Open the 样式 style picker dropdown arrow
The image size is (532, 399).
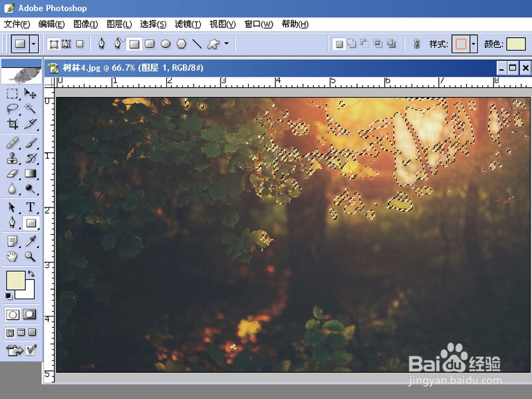click(473, 44)
